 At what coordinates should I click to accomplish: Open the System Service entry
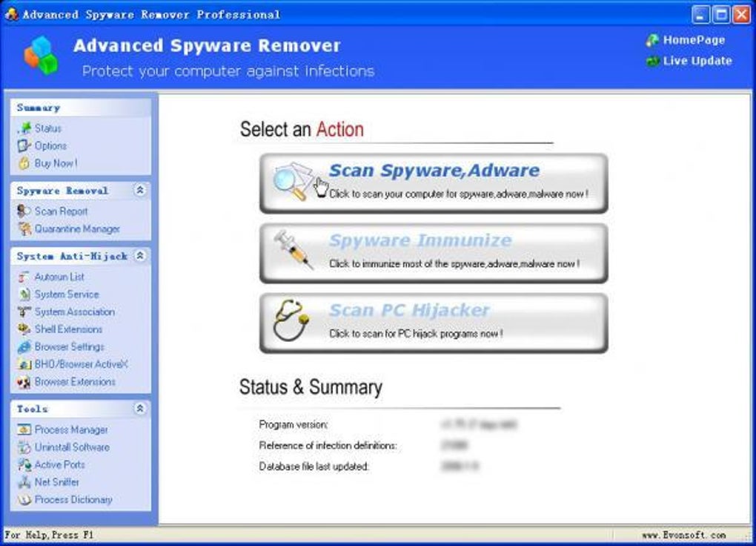[x=67, y=295]
